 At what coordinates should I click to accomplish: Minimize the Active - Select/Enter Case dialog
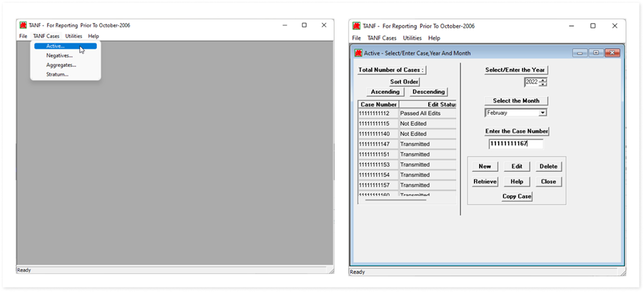[580, 53]
